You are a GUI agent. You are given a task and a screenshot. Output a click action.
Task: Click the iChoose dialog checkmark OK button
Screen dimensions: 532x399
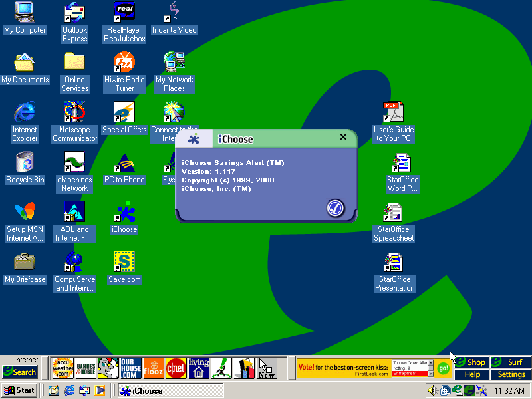(335, 208)
